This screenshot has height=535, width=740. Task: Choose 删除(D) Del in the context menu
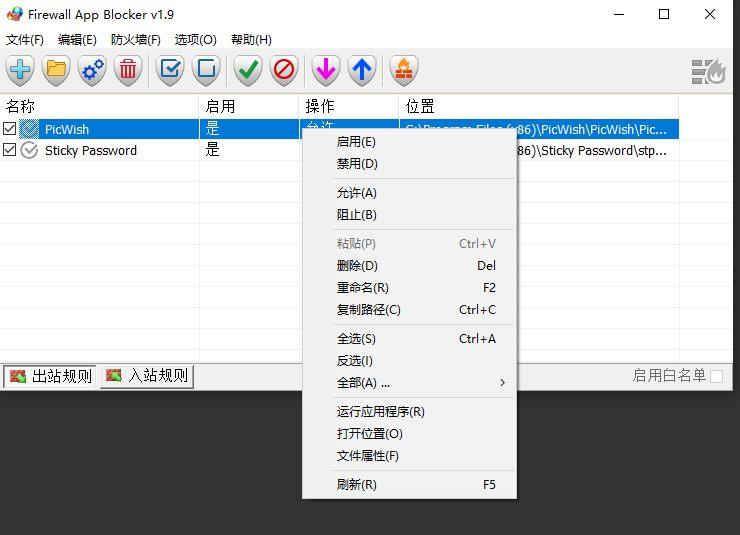409,266
